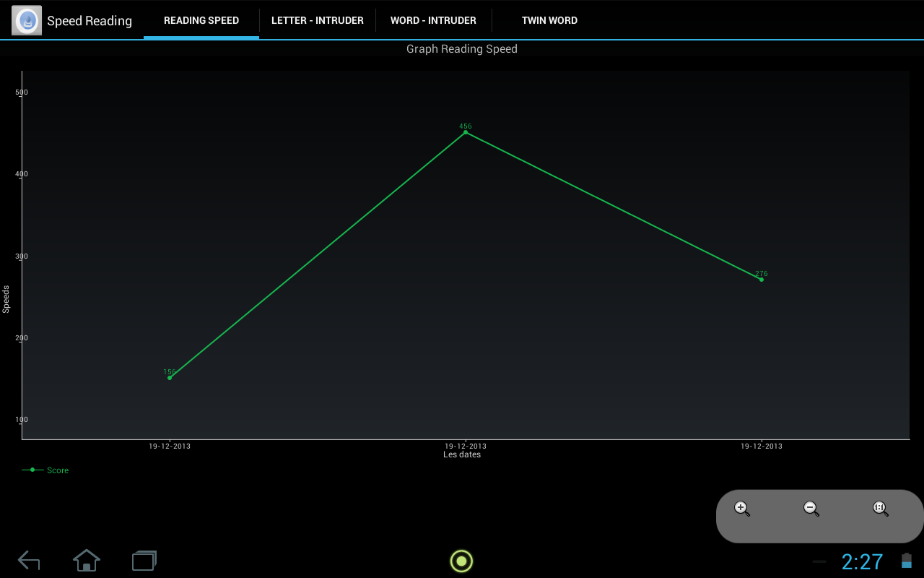Switch to the Word - Intruder tab
The height and width of the screenshot is (578, 924).
point(433,20)
